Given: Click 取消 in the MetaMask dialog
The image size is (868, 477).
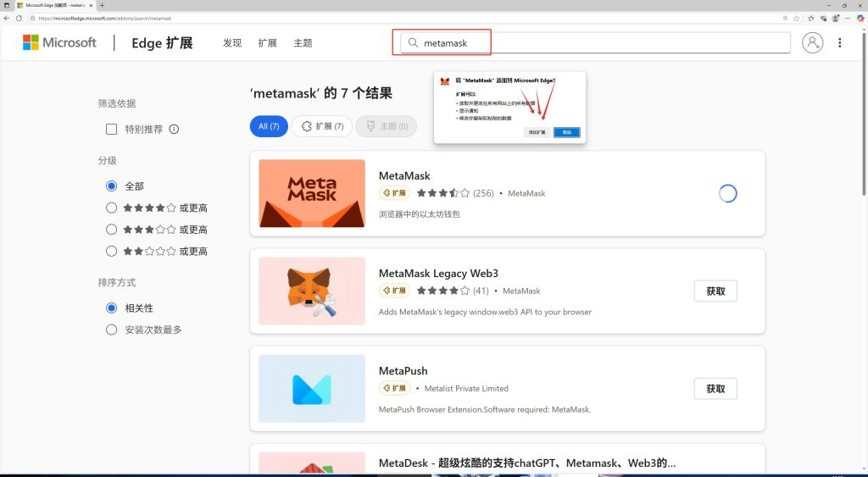Looking at the screenshot, I should (567, 132).
